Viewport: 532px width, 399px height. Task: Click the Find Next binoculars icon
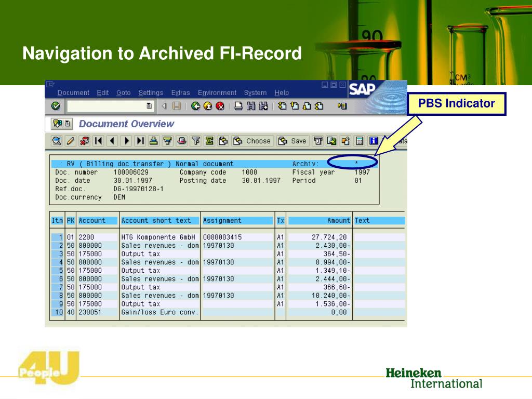(263, 106)
